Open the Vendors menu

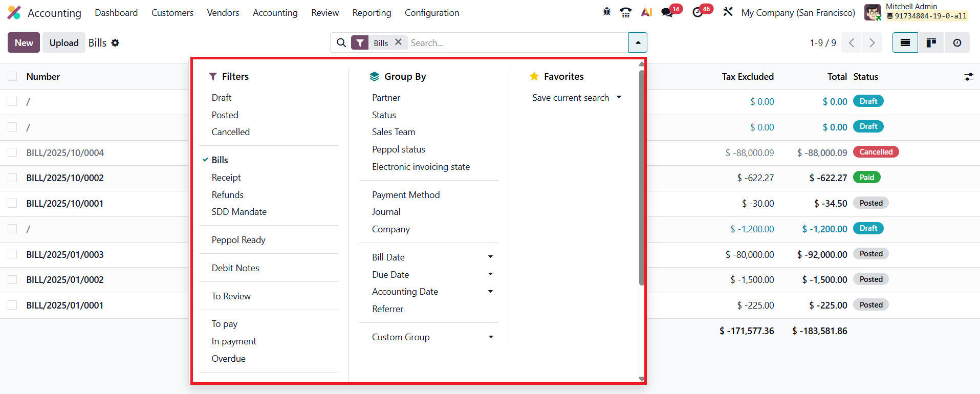coord(223,13)
